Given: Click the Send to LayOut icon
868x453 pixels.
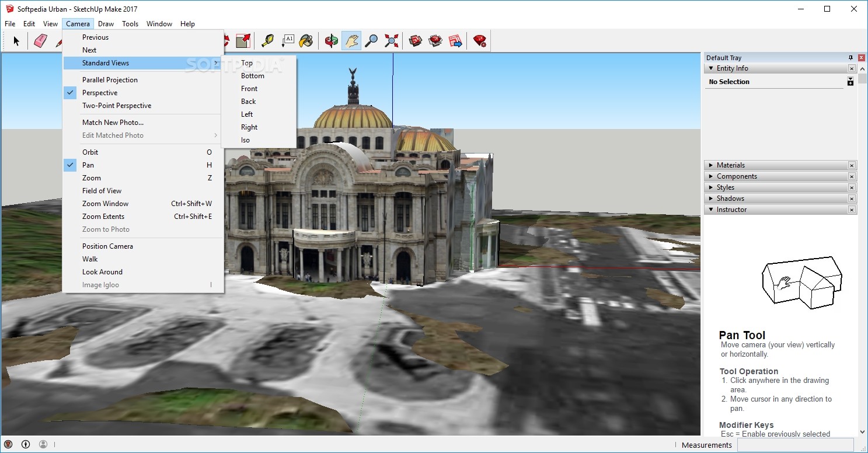Looking at the screenshot, I should pos(455,41).
